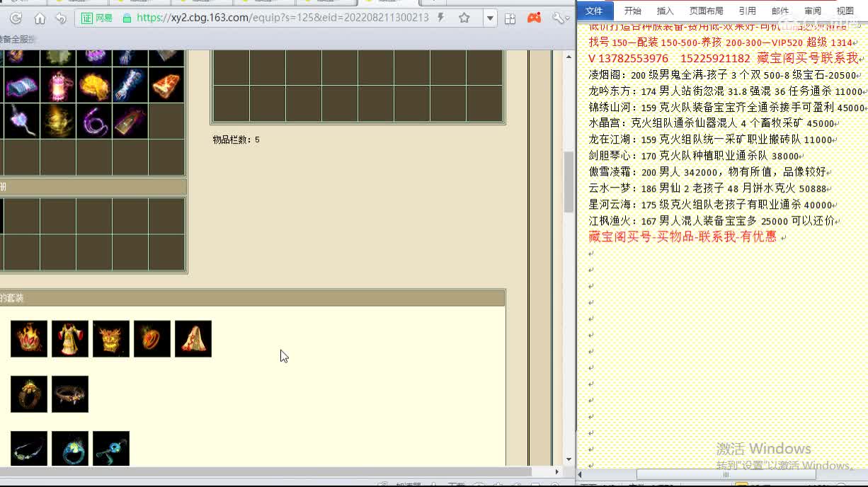Bookmark page with the star icon
The width and height of the screenshot is (868, 487).
click(x=464, y=18)
